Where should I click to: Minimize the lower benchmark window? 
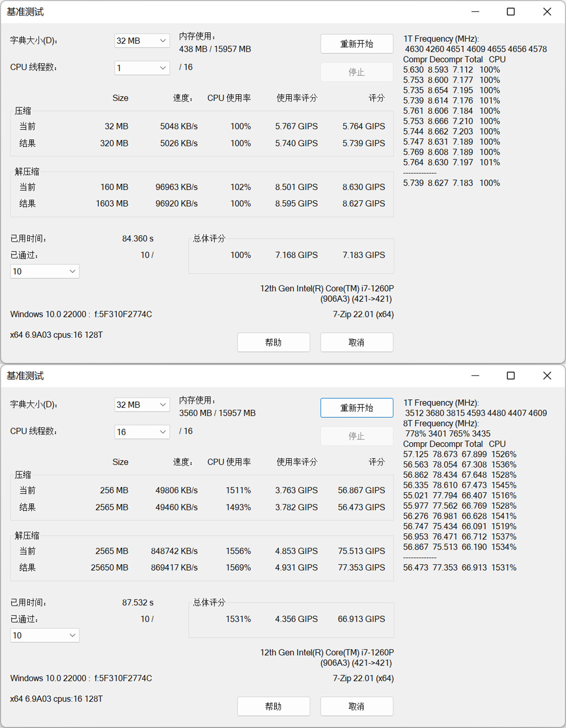coord(475,376)
